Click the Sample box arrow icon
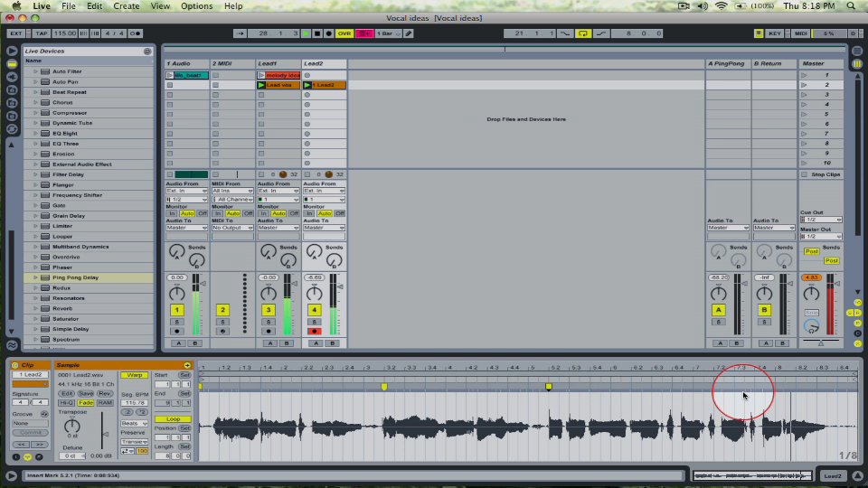 [187, 365]
